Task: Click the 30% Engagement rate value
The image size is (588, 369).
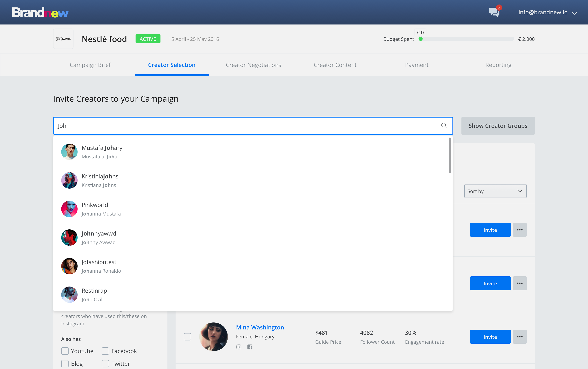Action: point(411,333)
